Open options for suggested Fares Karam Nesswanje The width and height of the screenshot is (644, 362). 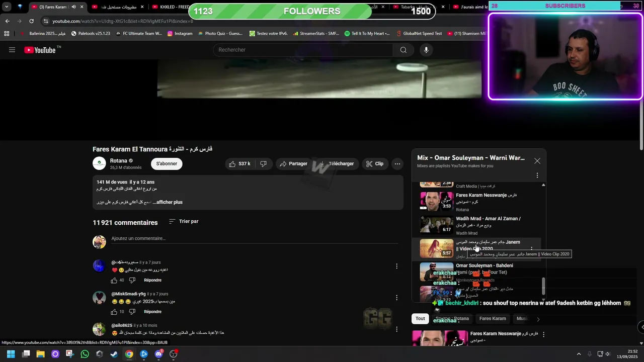pyautogui.click(x=543, y=334)
